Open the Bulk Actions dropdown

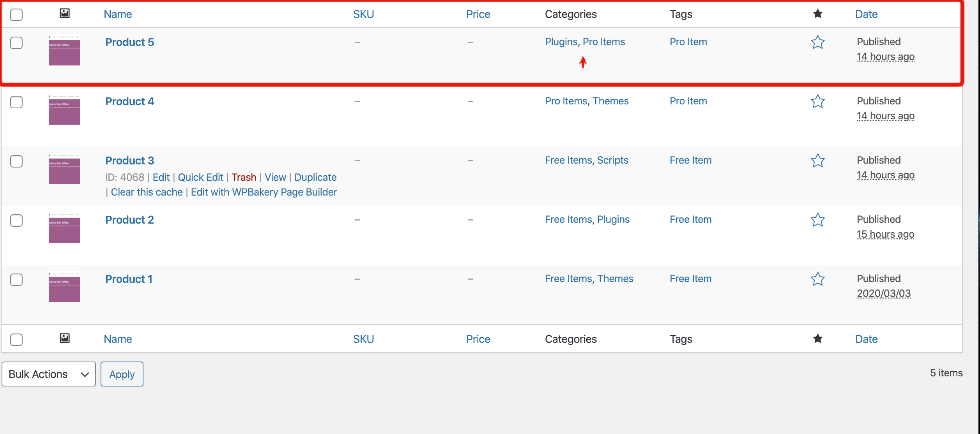(x=49, y=374)
